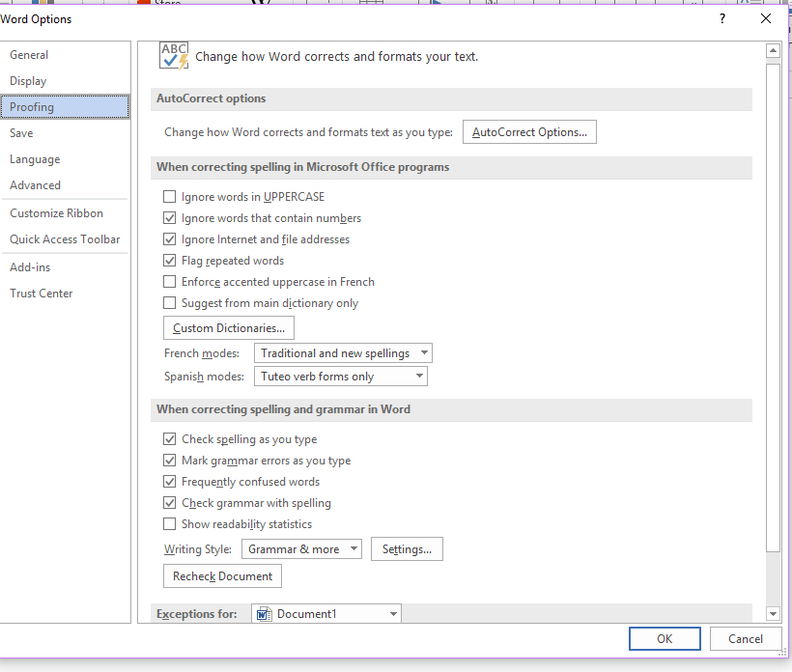Click the scrollbar down arrow

coord(773,613)
